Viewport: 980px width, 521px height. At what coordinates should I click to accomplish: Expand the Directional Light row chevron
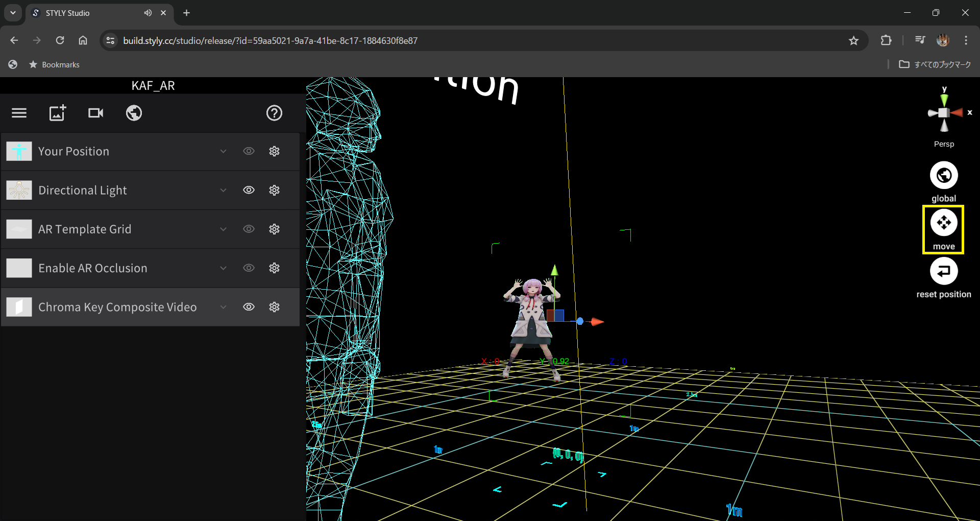(223, 190)
